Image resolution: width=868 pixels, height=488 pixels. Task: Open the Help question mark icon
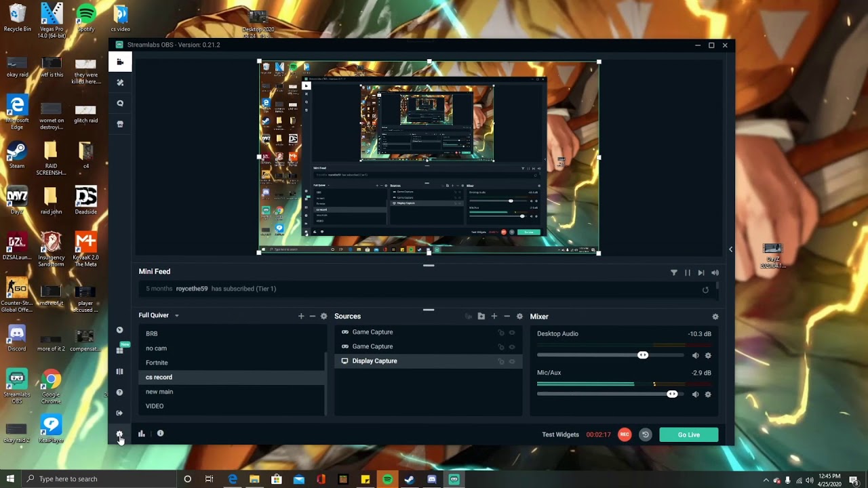[x=120, y=392]
